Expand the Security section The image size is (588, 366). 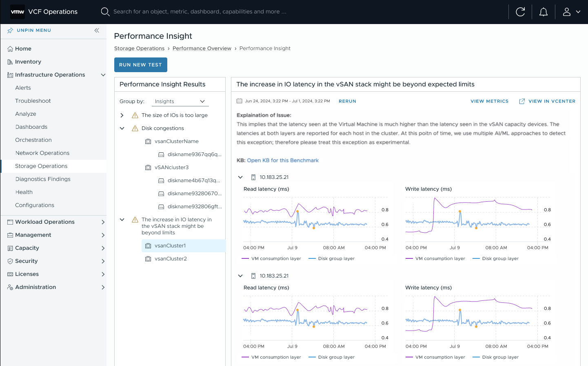pos(103,261)
